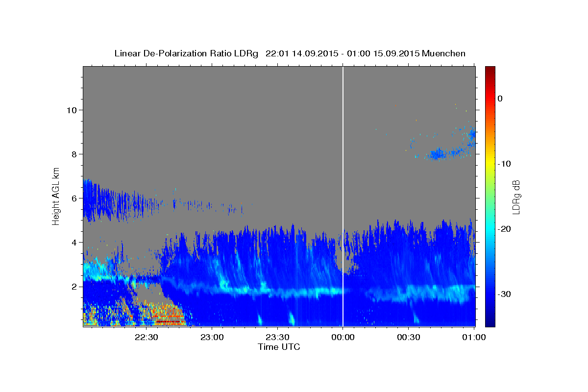
Task: Click the 'Height AGL km' axis label
Action: (56, 196)
